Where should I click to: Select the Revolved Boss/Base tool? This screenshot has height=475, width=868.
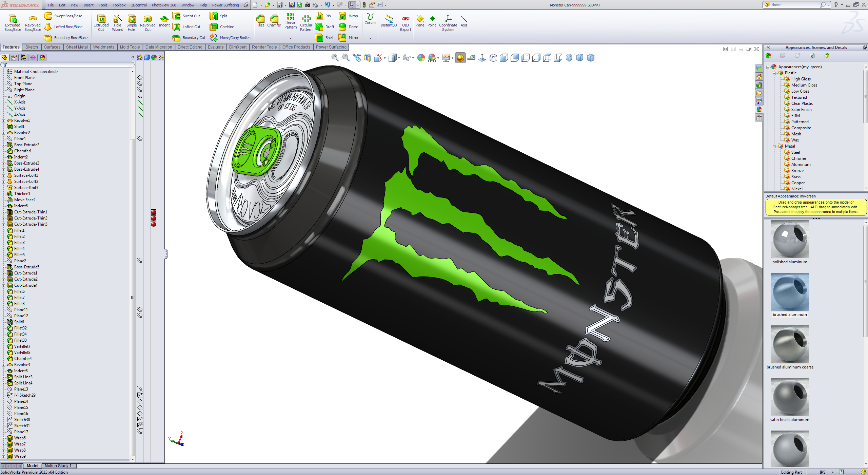[33, 23]
